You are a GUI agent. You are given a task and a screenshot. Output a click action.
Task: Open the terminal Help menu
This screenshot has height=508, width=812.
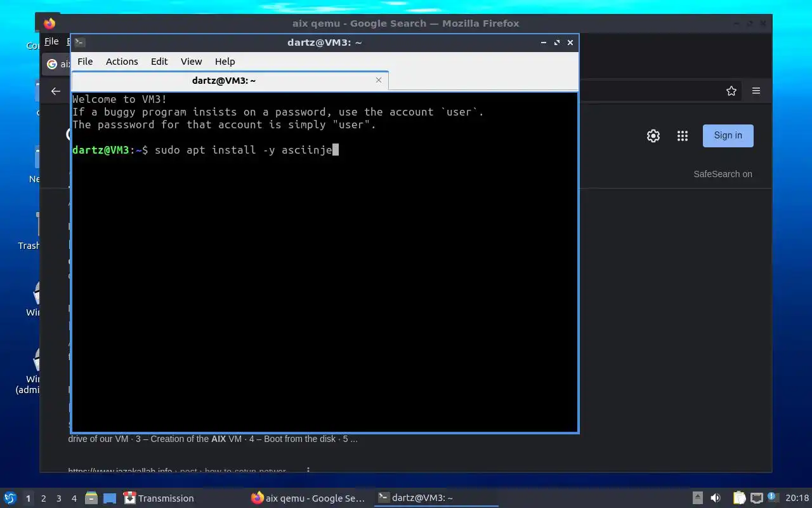point(225,62)
